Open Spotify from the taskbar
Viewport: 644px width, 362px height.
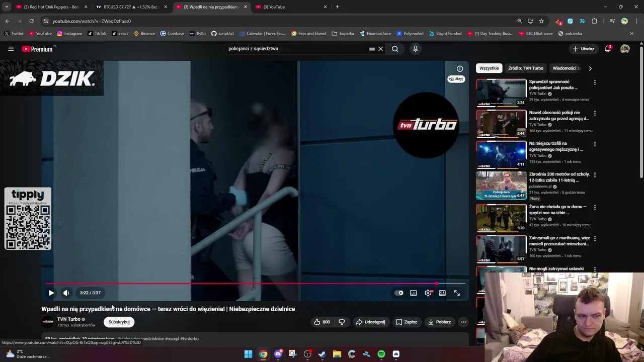point(381,354)
